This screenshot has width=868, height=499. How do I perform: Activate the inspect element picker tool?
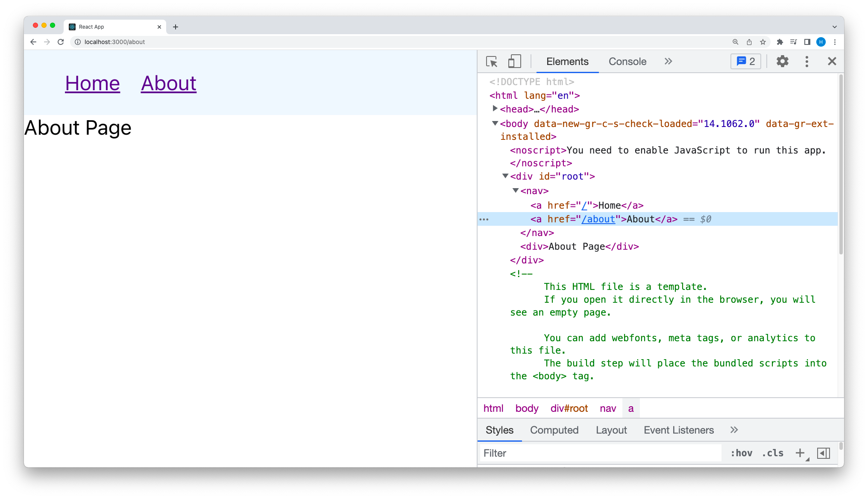(492, 62)
